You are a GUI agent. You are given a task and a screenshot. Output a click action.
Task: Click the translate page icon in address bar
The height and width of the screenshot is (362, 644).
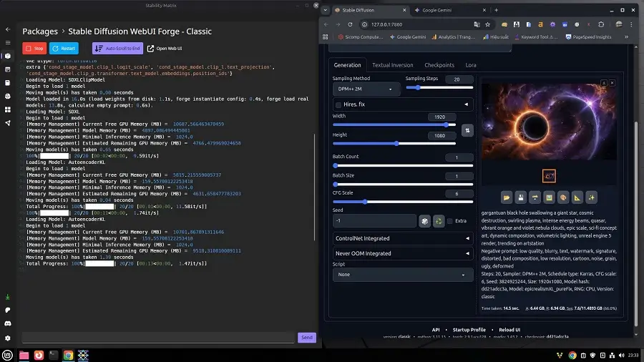point(477,24)
